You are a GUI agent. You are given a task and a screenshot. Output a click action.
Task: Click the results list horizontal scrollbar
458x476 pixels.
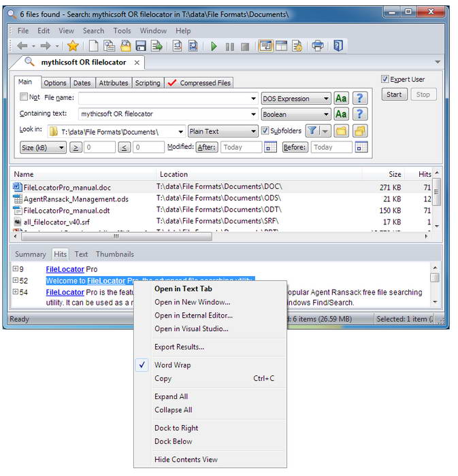coord(116,236)
